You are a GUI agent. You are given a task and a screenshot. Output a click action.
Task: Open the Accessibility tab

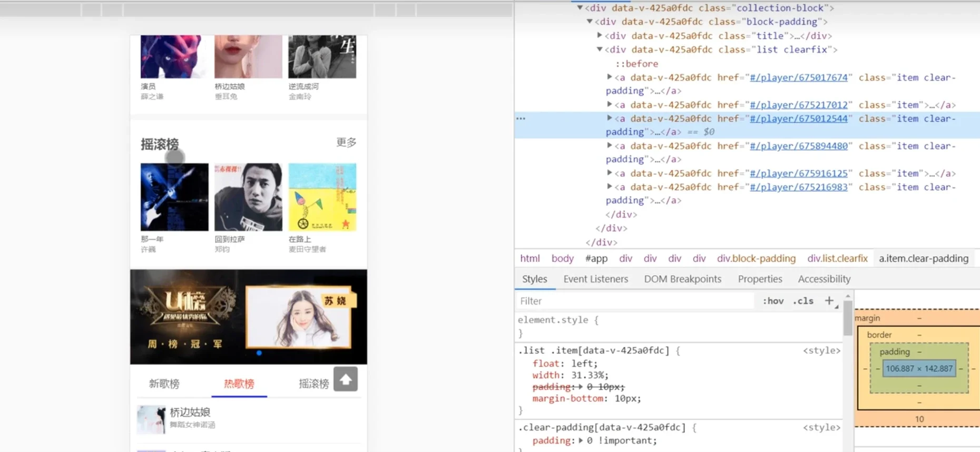824,279
